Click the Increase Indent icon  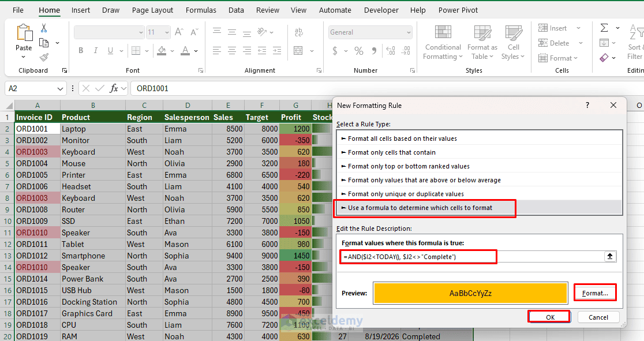(x=277, y=51)
